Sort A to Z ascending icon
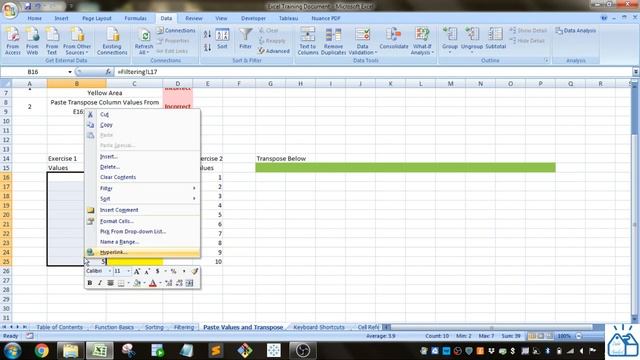 coord(207,35)
